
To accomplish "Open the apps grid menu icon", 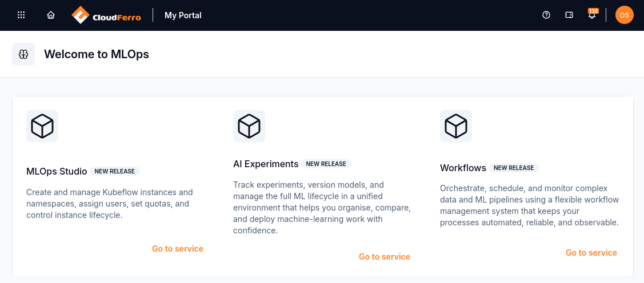I will point(21,15).
